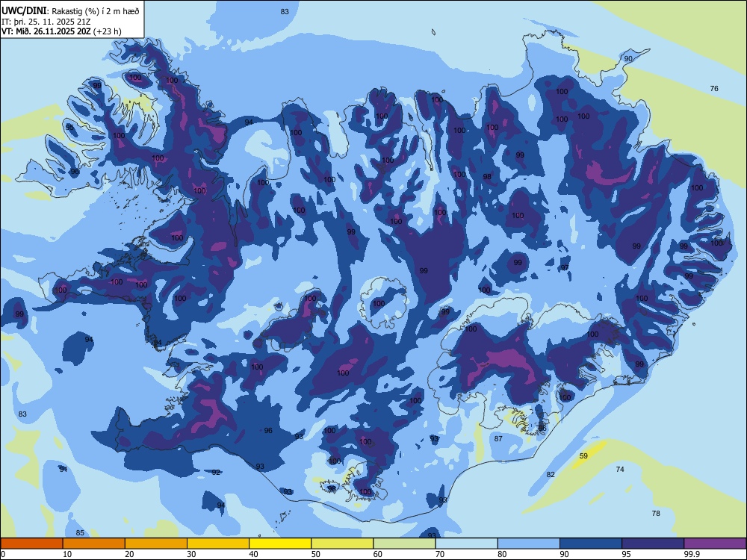Click the 87 humidity value on the map
This screenshot has width=747, height=560.
pos(498,438)
